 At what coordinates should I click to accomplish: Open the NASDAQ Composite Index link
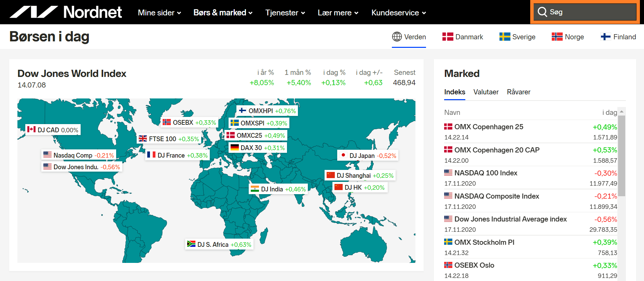click(x=497, y=196)
